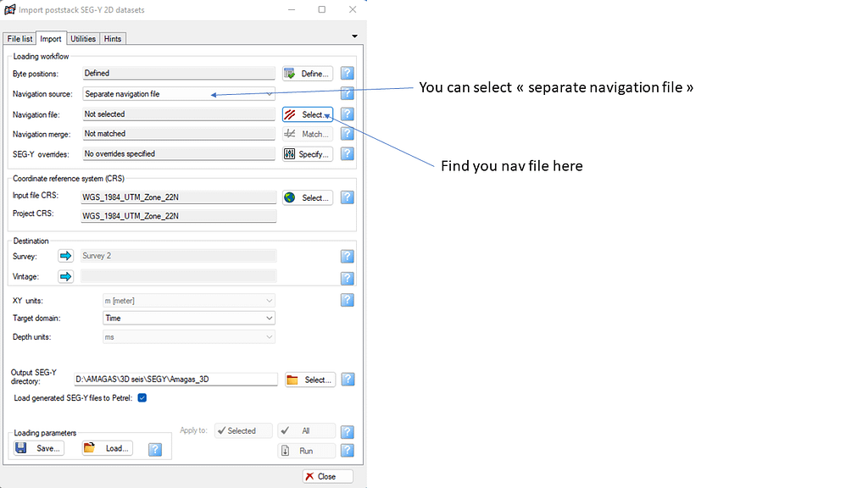Image resolution: width=868 pixels, height=488 pixels.
Task: Browse Output SEG-Y directory folder button
Action: [309, 380]
